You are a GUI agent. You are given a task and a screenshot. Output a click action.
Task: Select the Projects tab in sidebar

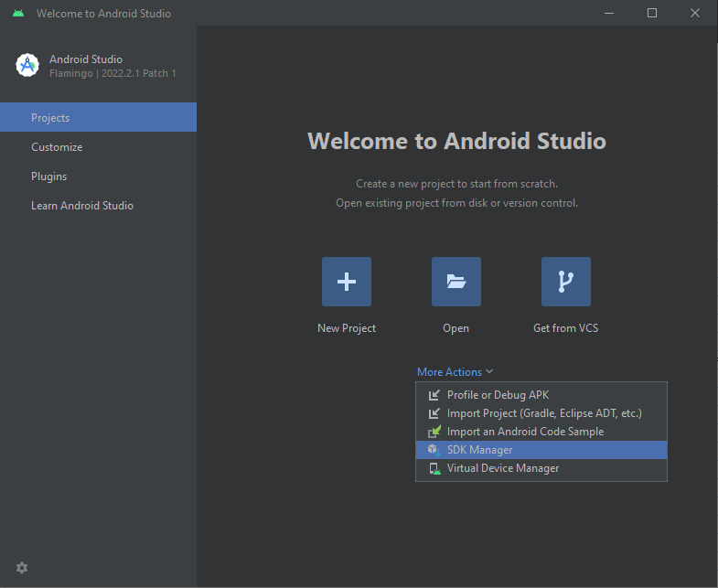50,118
